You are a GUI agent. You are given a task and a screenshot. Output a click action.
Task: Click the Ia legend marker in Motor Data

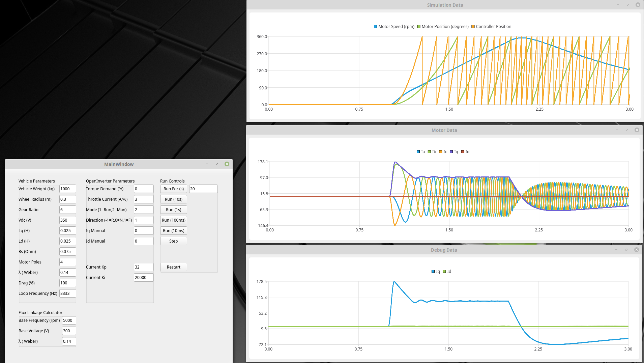(x=418, y=152)
